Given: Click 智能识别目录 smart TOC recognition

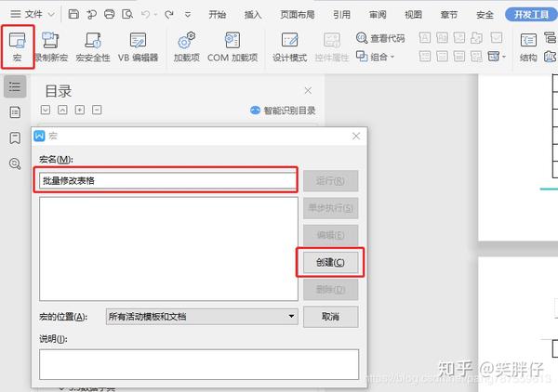Looking at the screenshot, I should click(283, 111).
